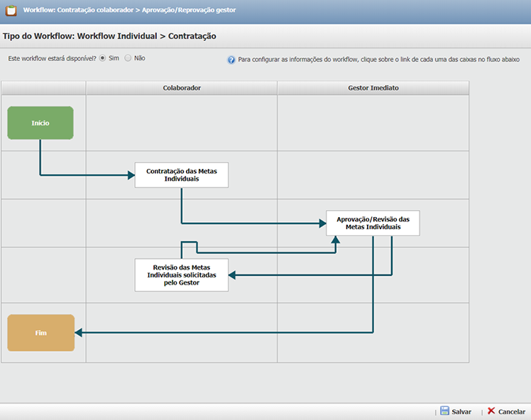
Task: Choose the Não radio option
Action: (x=128, y=58)
